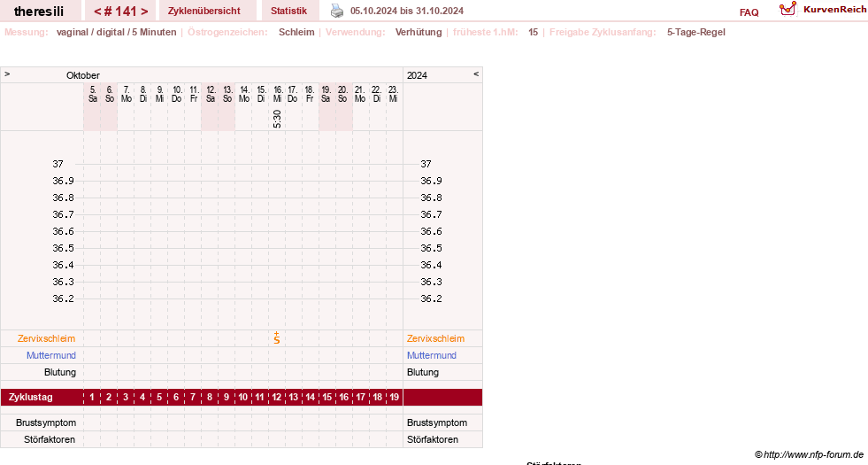This screenshot has width=868, height=465.
Task: Click the 'Oktober' month header
Action: tap(83, 75)
